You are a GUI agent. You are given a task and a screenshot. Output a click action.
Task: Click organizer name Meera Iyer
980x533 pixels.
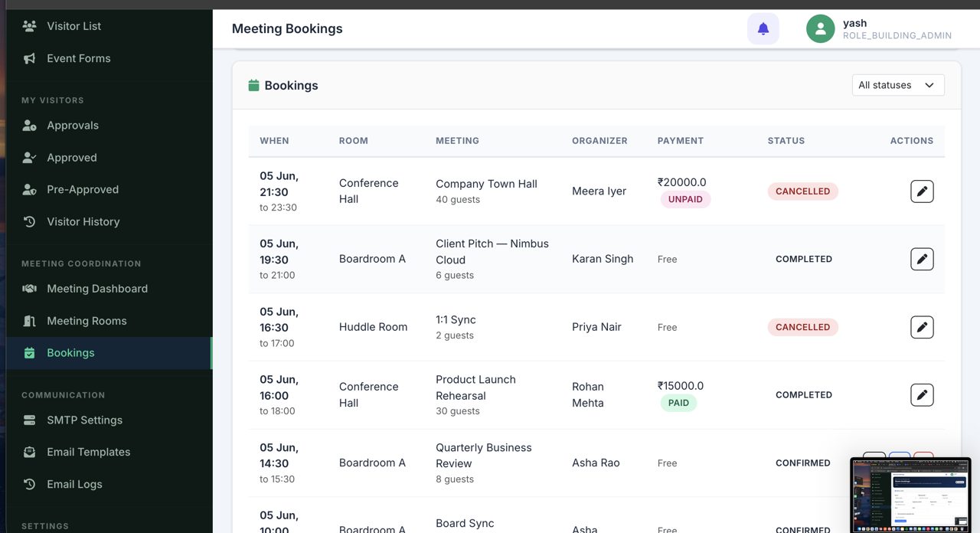click(599, 191)
